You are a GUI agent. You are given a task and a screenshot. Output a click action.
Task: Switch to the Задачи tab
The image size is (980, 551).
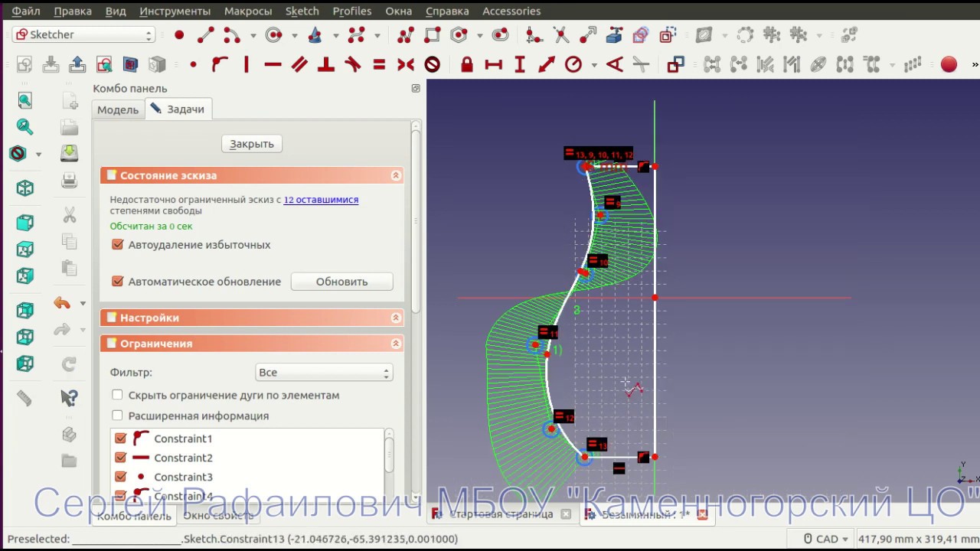tap(178, 109)
